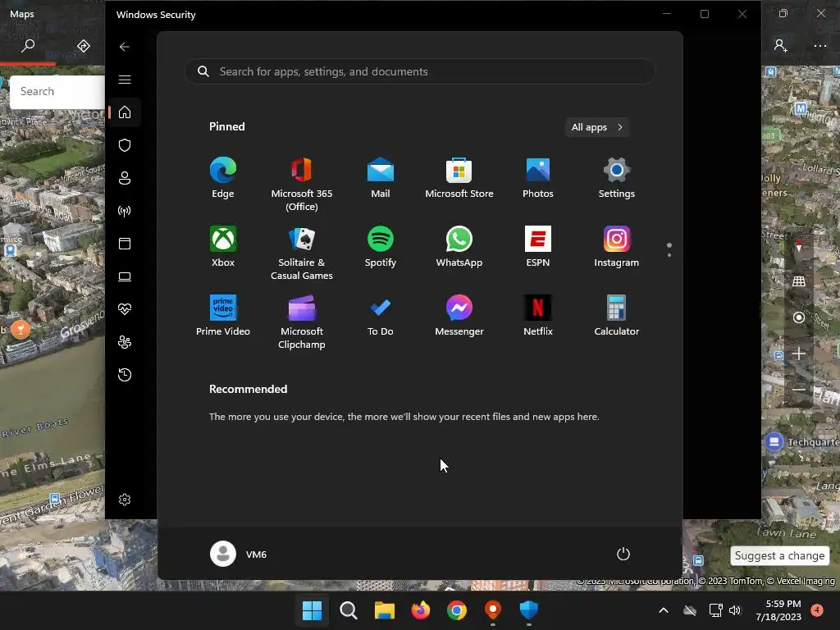Open the power options button
This screenshot has height=630, width=840.
(x=623, y=554)
